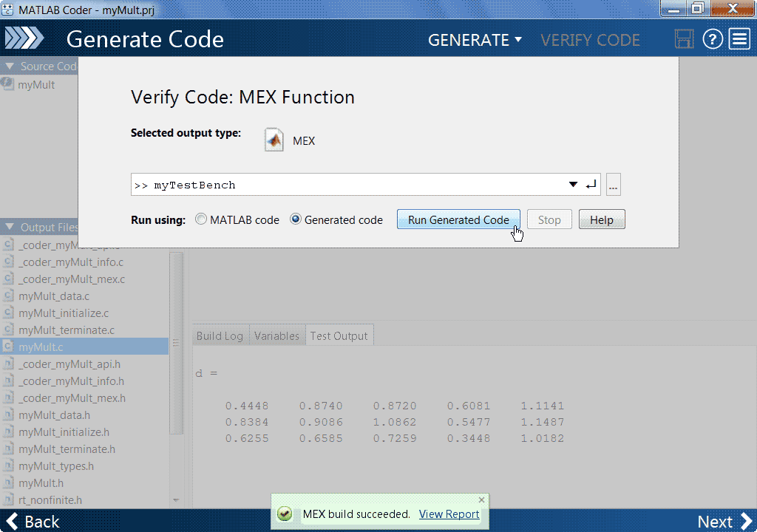
Task: Select the Generated code radio button
Action: 296,219
